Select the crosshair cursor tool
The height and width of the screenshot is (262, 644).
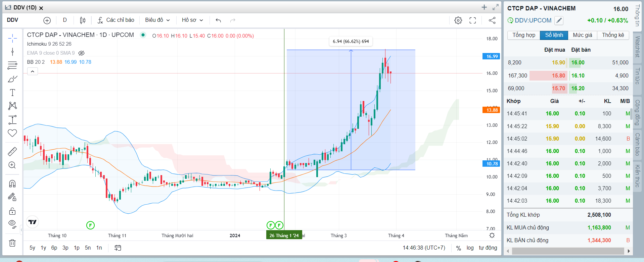(x=12, y=38)
